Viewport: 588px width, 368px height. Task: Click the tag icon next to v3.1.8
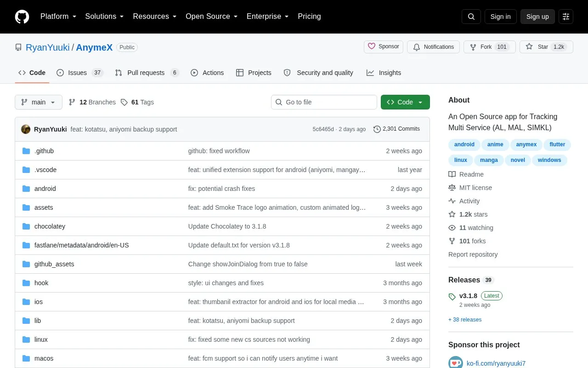click(452, 297)
